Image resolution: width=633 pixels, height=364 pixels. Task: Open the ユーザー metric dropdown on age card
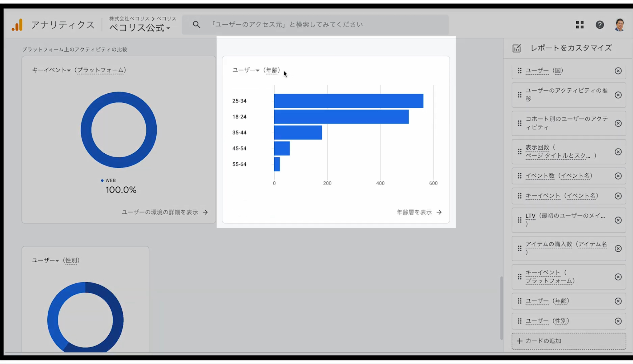click(246, 70)
